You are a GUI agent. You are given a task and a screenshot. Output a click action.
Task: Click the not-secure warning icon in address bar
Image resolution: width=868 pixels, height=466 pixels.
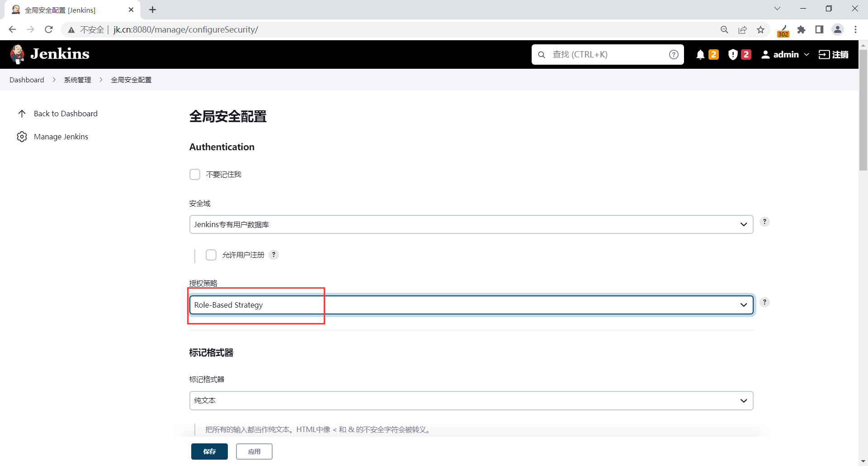pos(71,30)
